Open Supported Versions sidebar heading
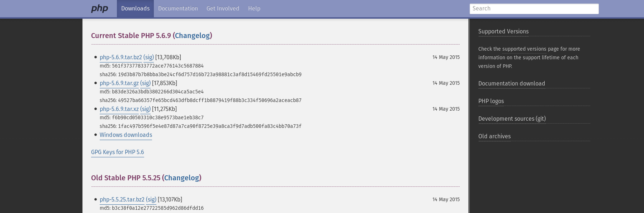644x213 pixels. [503, 31]
